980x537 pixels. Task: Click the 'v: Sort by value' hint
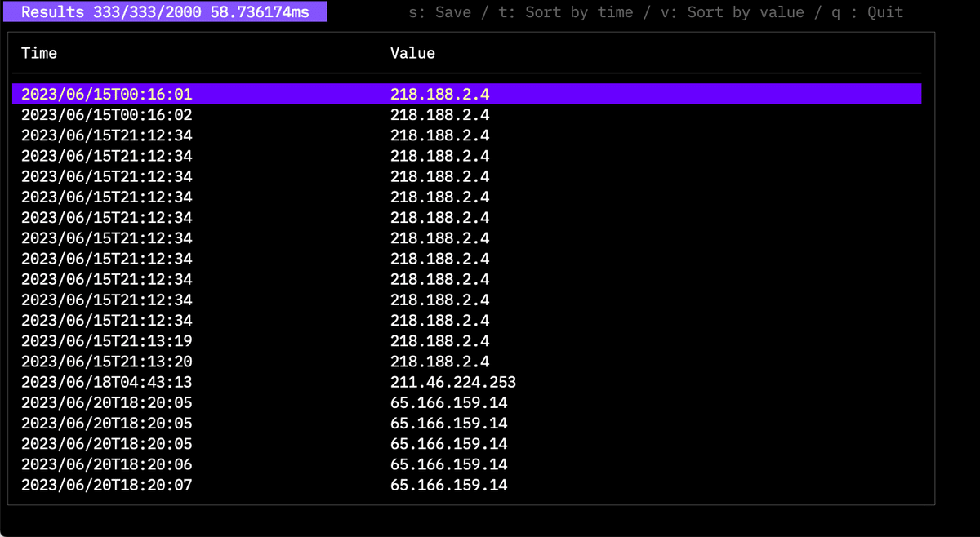pyautogui.click(x=733, y=12)
